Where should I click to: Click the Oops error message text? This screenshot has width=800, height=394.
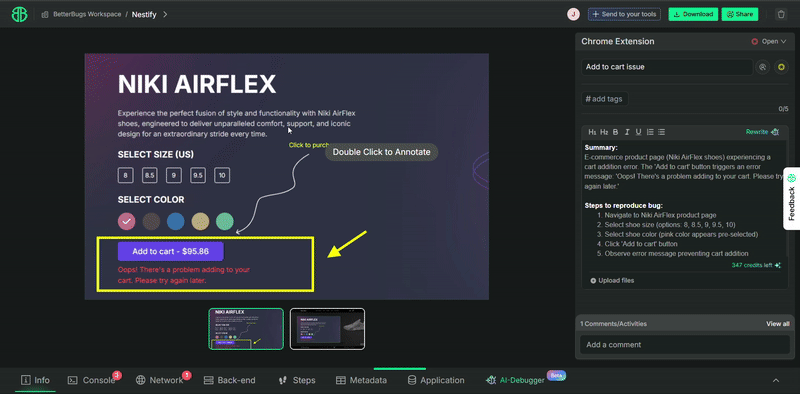(x=184, y=275)
